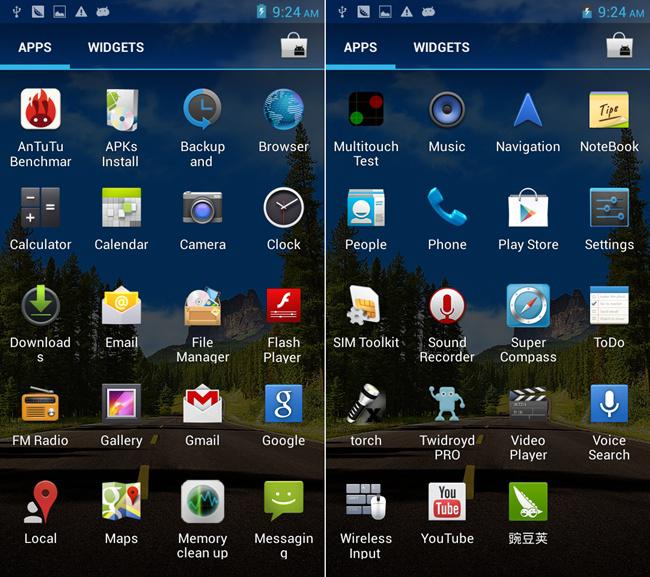Switch to WIDGETS tab on left screen
Screen dimensions: 650x577
(x=116, y=47)
